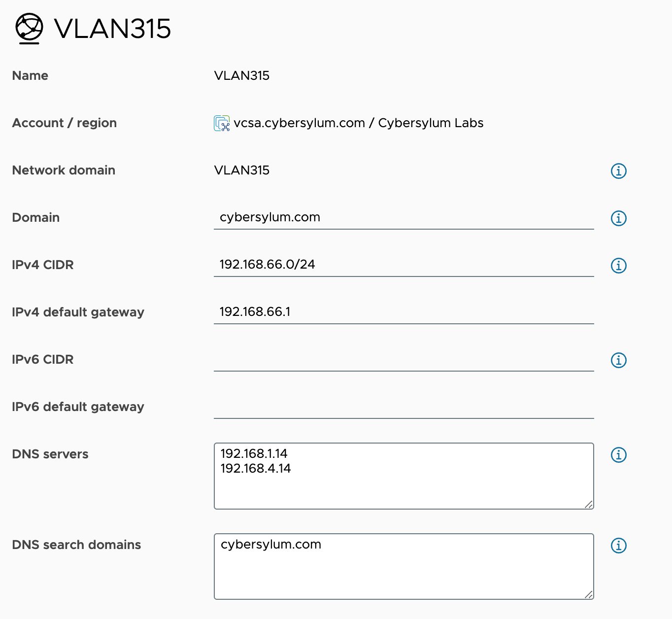The image size is (672, 619).
Task: Grab the DNS servers textarea resize handle
Action: coord(589,504)
